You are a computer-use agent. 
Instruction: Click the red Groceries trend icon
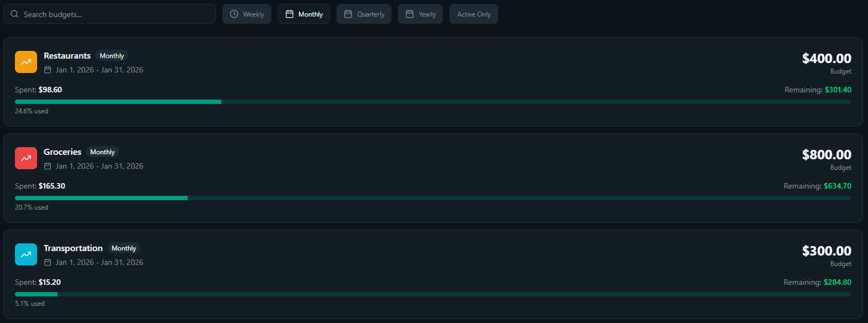(x=26, y=158)
